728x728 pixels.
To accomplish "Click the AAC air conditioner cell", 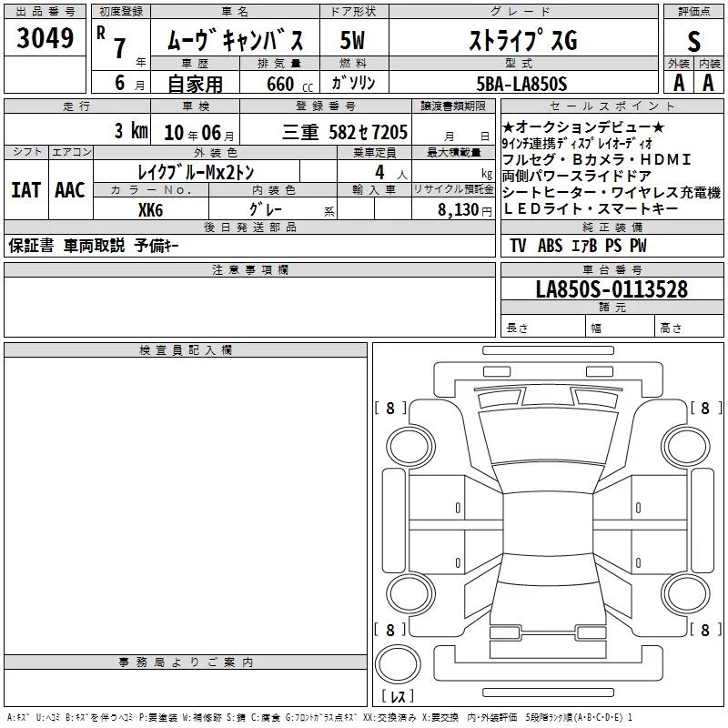I will (x=69, y=189).
